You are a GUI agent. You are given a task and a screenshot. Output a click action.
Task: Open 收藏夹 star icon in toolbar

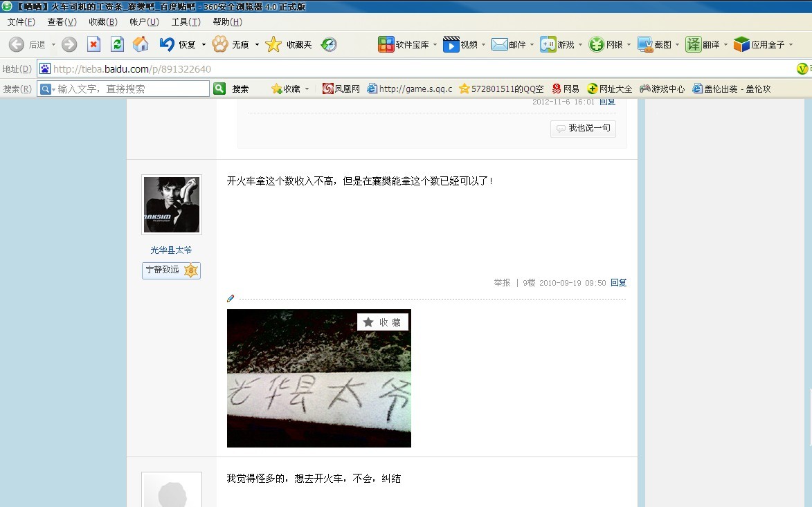click(x=273, y=44)
